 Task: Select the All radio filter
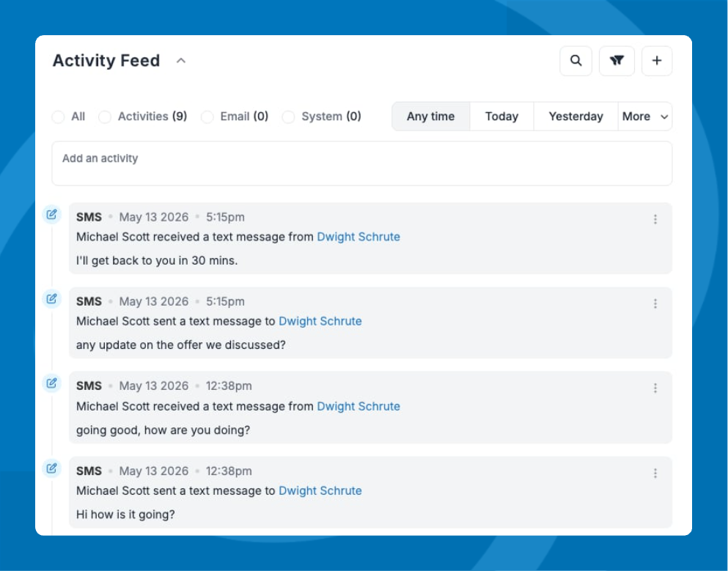tap(59, 117)
